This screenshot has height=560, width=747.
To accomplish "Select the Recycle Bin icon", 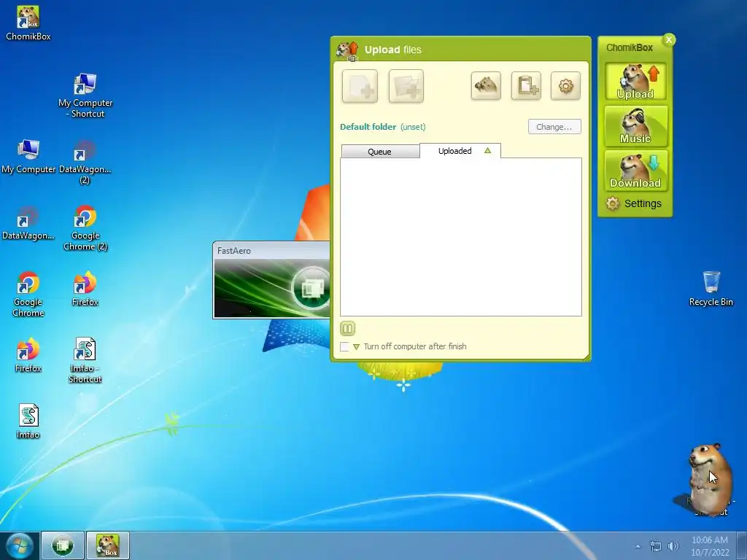I will click(x=711, y=289).
